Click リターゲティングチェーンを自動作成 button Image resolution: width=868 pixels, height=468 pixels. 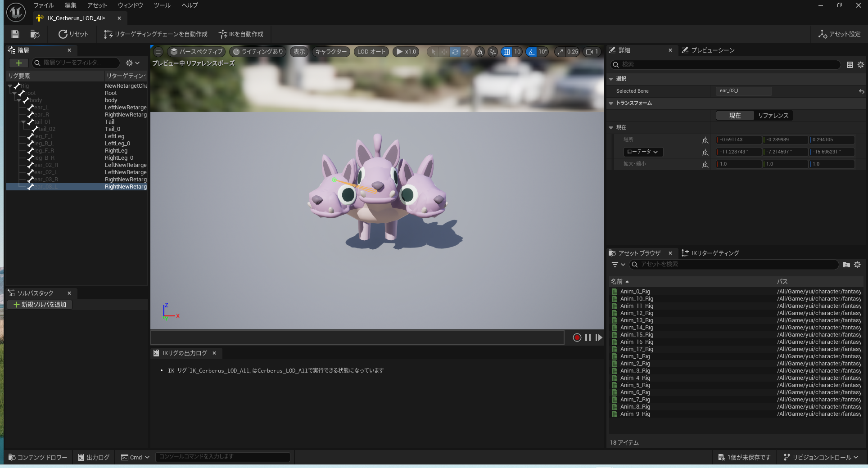click(156, 34)
